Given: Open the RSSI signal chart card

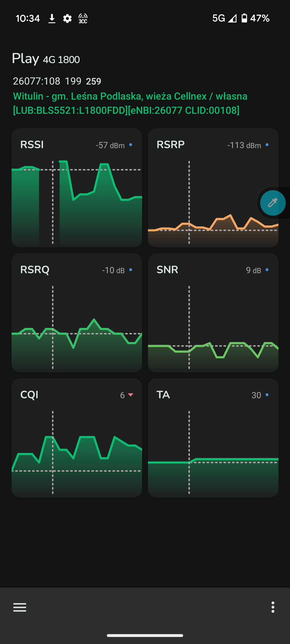Looking at the screenshot, I should [x=77, y=188].
